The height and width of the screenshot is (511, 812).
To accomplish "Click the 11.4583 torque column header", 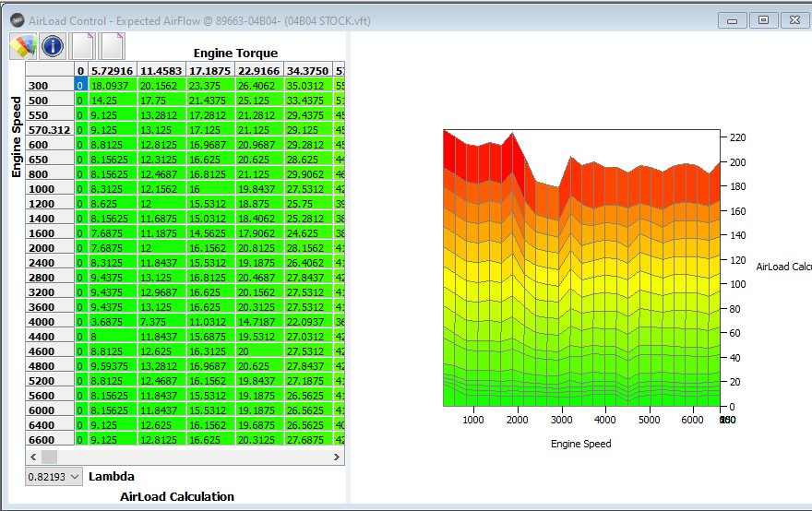I will pos(161,70).
